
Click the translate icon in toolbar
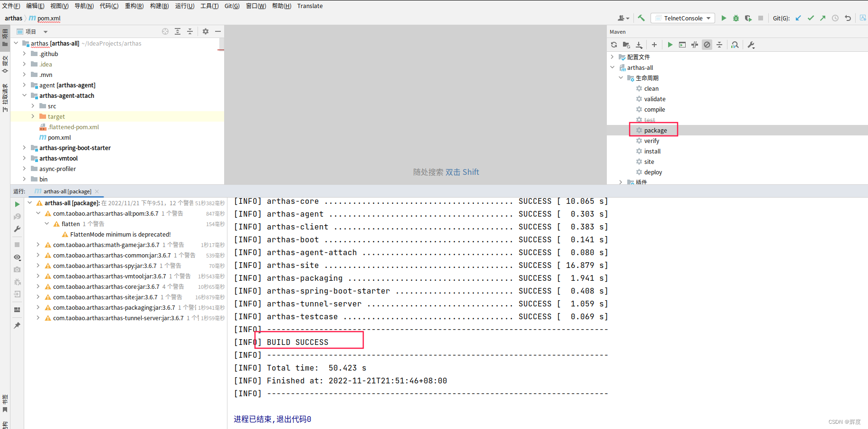click(863, 18)
